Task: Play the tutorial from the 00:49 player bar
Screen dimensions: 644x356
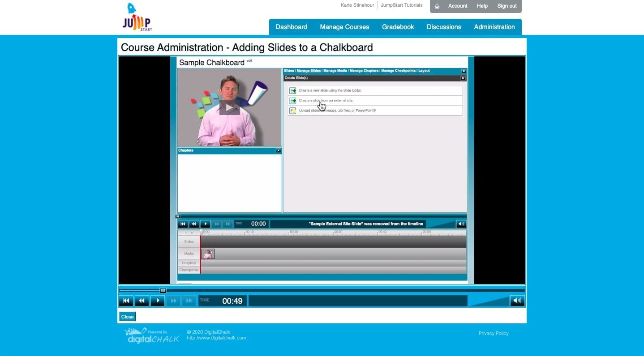Action: coord(158,301)
